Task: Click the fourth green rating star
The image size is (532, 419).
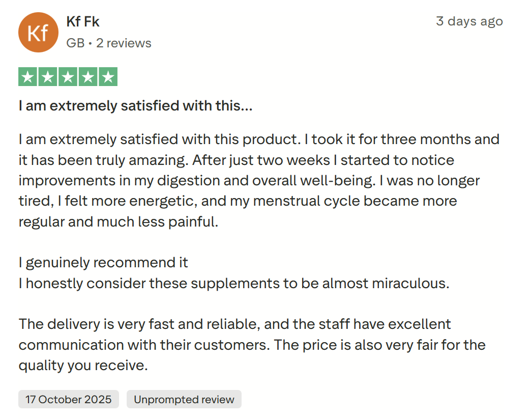Action: (x=87, y=77)
